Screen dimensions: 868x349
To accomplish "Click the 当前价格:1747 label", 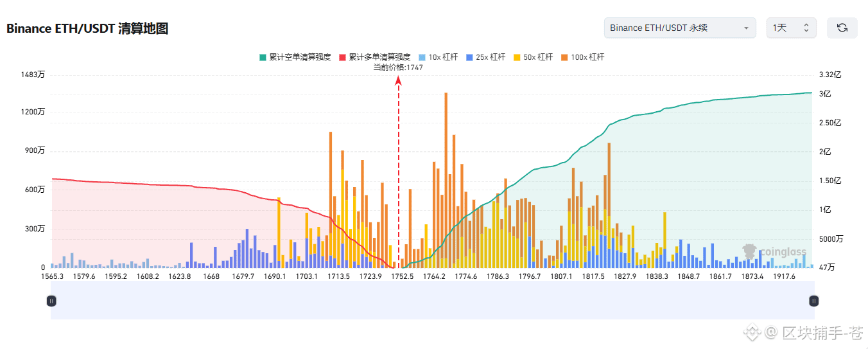I will click(x=398, y=67).
